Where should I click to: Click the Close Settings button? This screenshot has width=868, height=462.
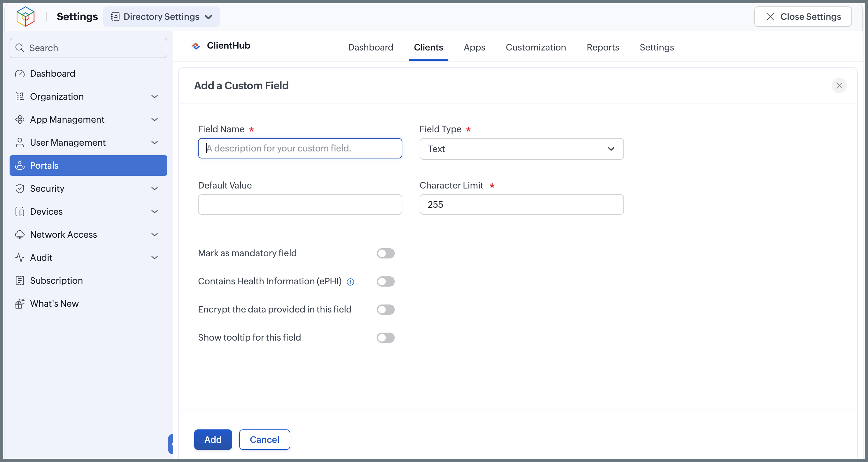[x=803, y=17]
